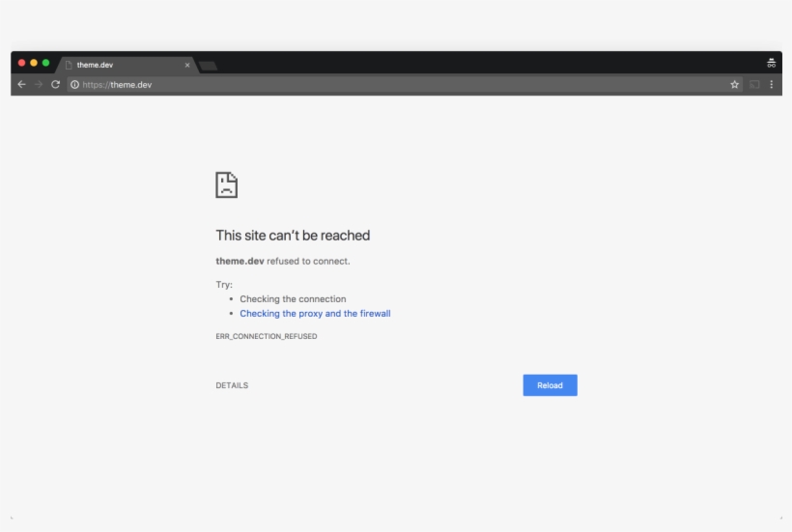Click the forward navigation arrow

[39, 84]
